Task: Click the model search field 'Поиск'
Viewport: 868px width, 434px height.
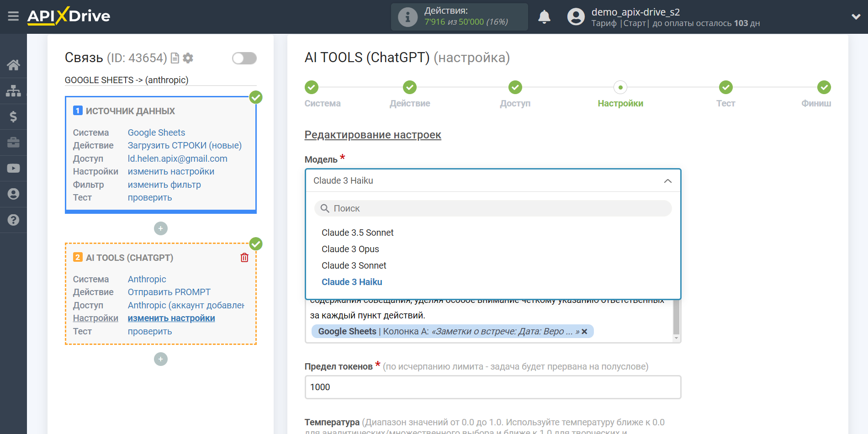Action: (x=493, y=208)
